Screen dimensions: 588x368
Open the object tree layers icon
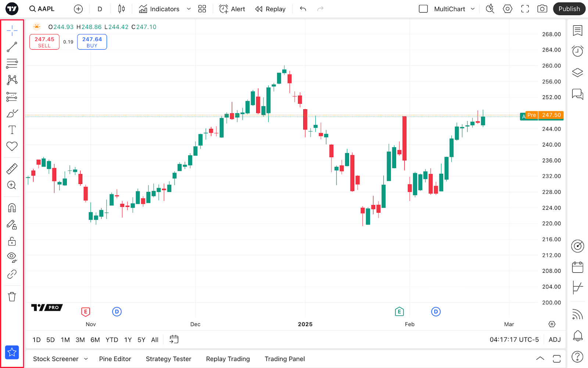pos(578,72)
